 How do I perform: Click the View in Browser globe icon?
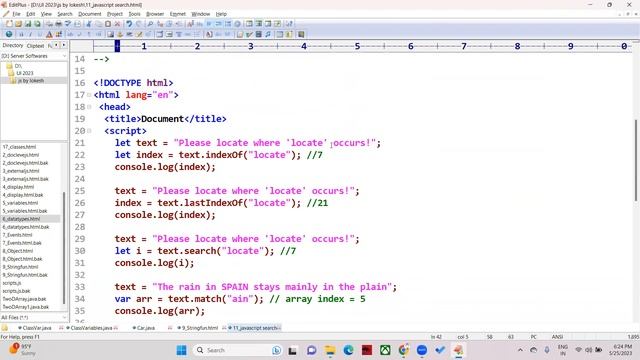pos(9,35)
